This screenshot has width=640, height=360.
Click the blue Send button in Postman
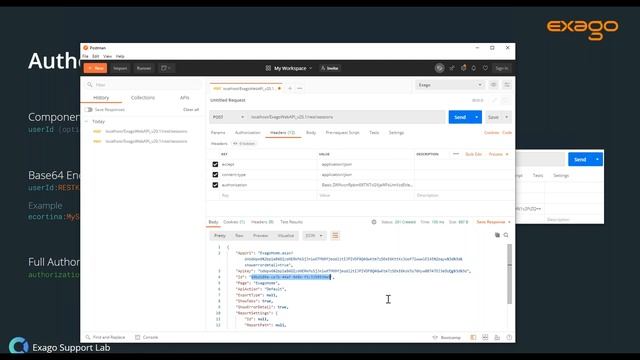pyautogui.click(x=460, y=117)
